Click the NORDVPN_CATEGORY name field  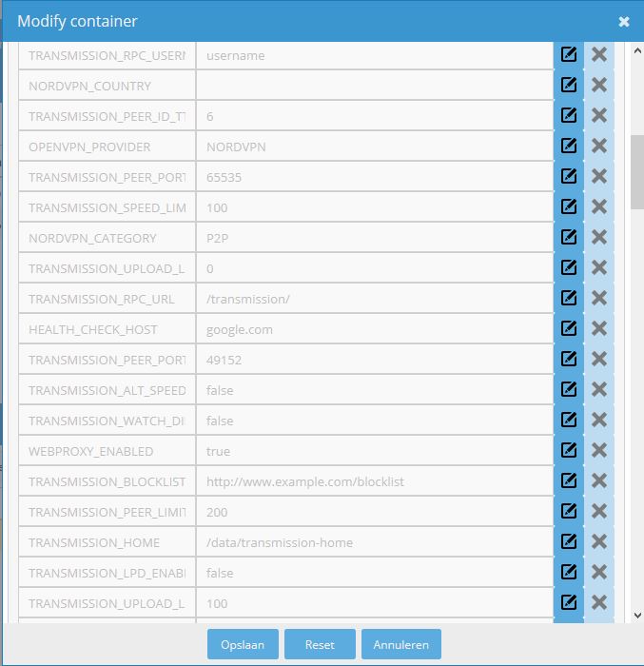[x=107, y=238]
